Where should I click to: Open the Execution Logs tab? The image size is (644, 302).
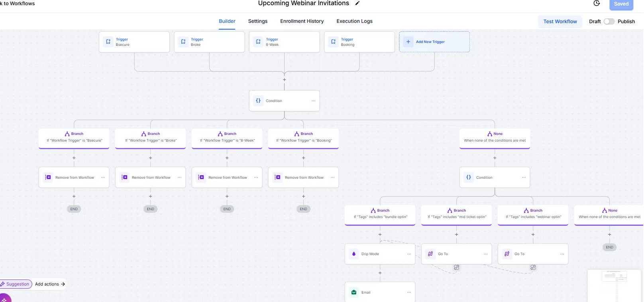(354, 21)
